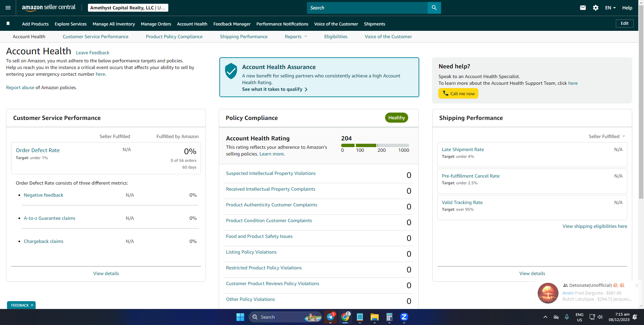Dismiss the Detonate(Unofficial) notification
This screenshot has height=325, width=644.
(x=636, y=285)
